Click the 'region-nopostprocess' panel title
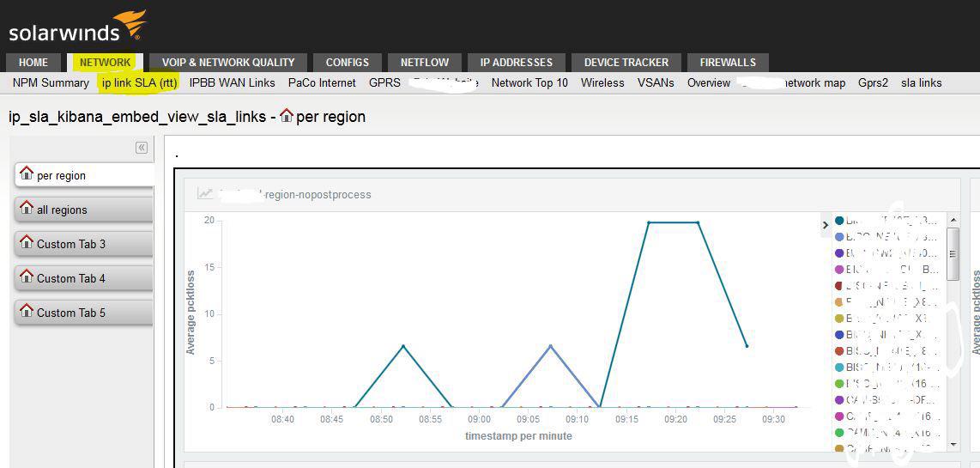 (x=318, y=195)
